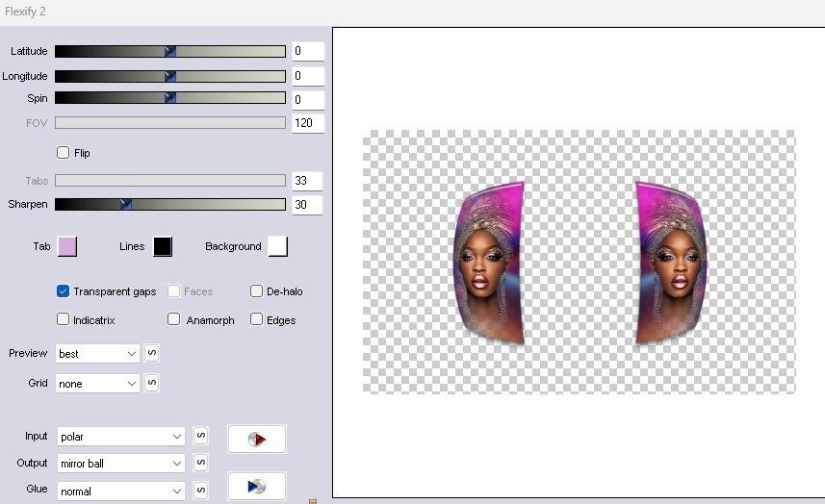Viewport: 825px width, 504px height.
Task: Expand the Output dropdown showing mirror ball
Action: [120, 464]
